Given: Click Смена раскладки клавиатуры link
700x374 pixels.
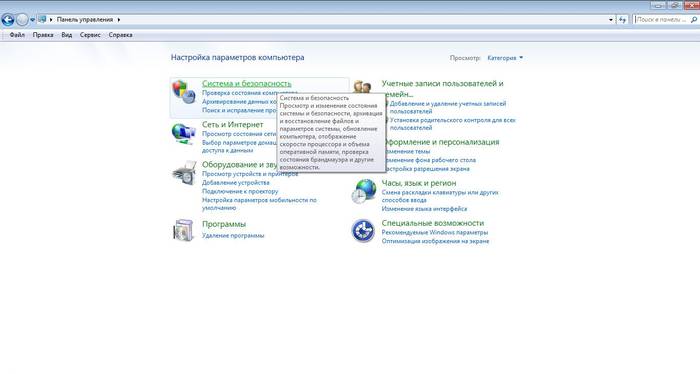Looking at the screenshot, I should tap(440, 196).
